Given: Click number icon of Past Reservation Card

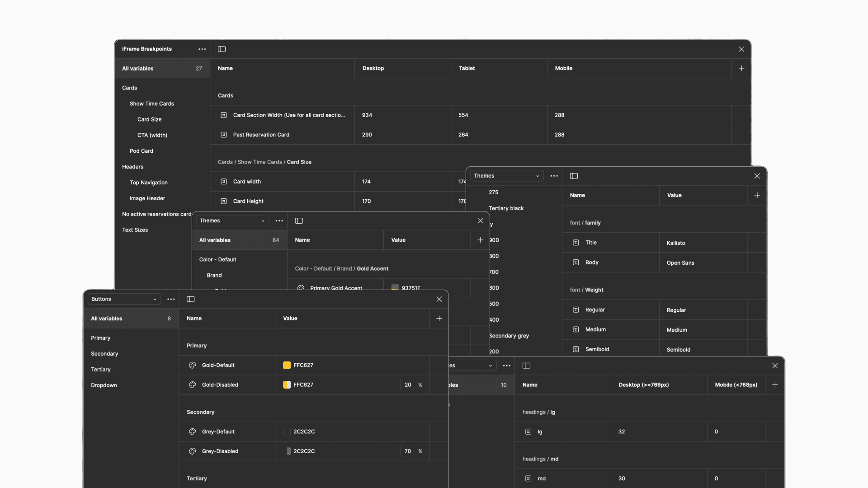Looking at the screenshot, I should 224,135.
